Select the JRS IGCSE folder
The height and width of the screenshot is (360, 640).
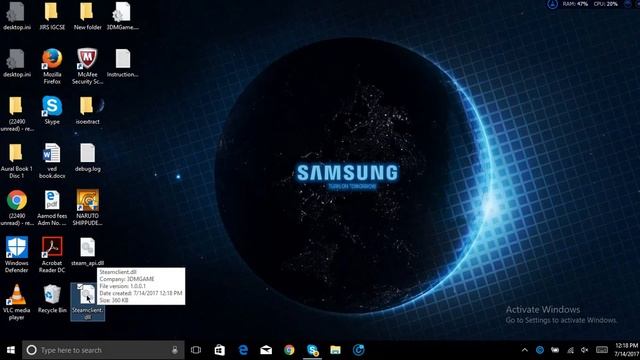(x=52, y=16)
